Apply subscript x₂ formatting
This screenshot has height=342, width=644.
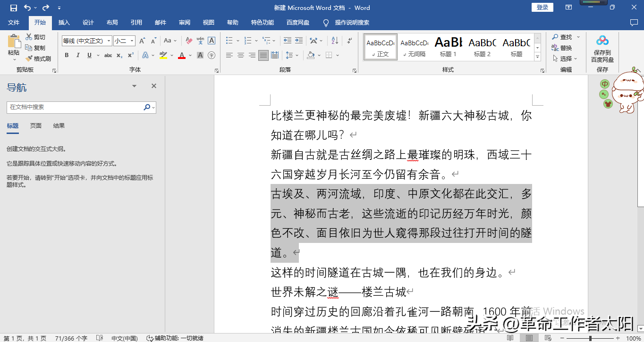point(119,55)
